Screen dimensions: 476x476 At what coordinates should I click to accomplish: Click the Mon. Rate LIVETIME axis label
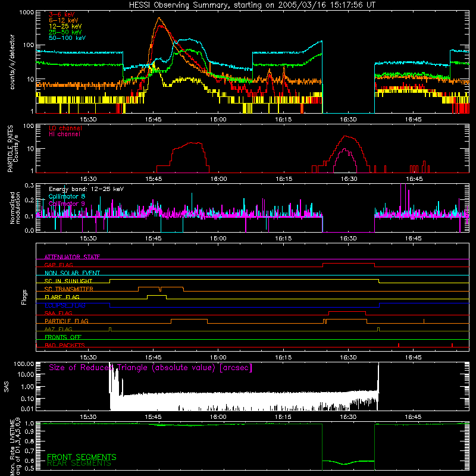15,447
